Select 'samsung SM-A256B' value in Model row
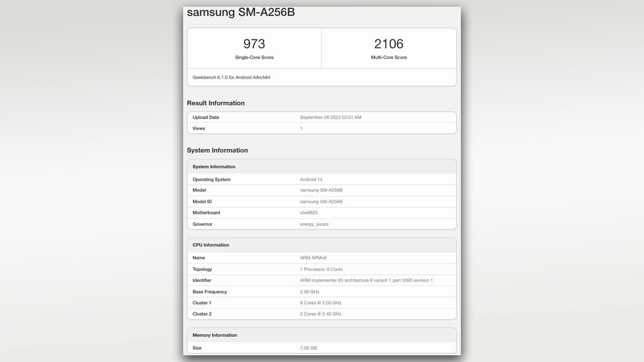Viewport: 644px width, 362px height. click(321, 190)
